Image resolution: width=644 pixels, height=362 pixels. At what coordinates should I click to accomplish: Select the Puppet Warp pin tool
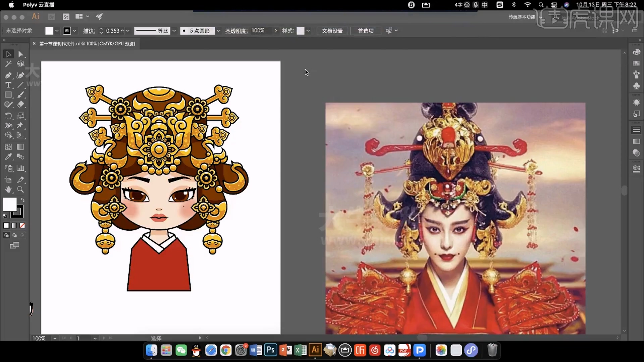tap(21, 125)
